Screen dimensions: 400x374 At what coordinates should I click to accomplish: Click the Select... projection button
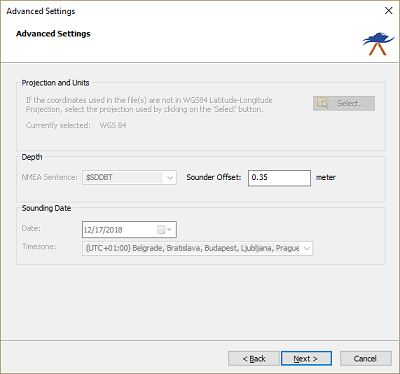coord(344,103)
